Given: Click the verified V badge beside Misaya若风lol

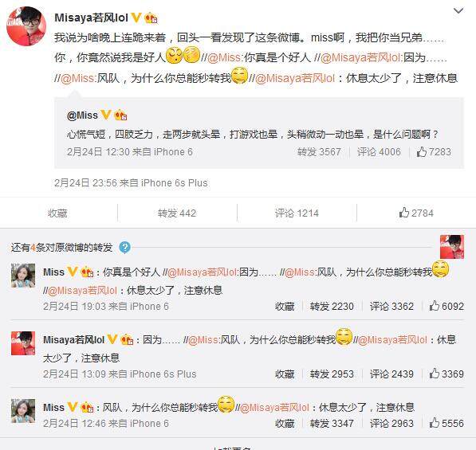Looking at the screenshot, I should tap(136, 18).
